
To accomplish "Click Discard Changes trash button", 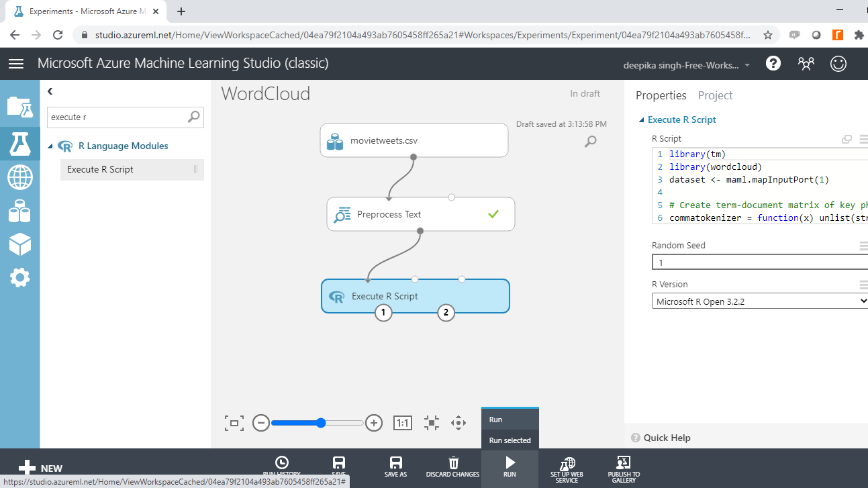I will [453, 467].
